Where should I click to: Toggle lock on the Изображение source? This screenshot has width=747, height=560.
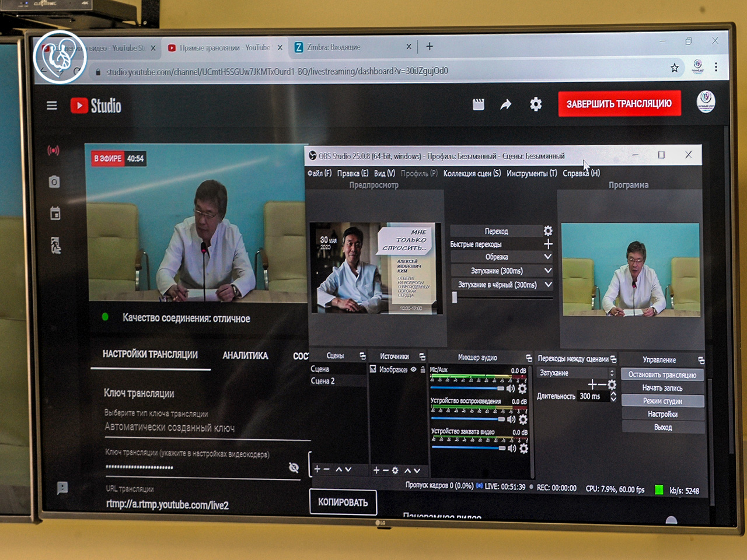(423, 369)
